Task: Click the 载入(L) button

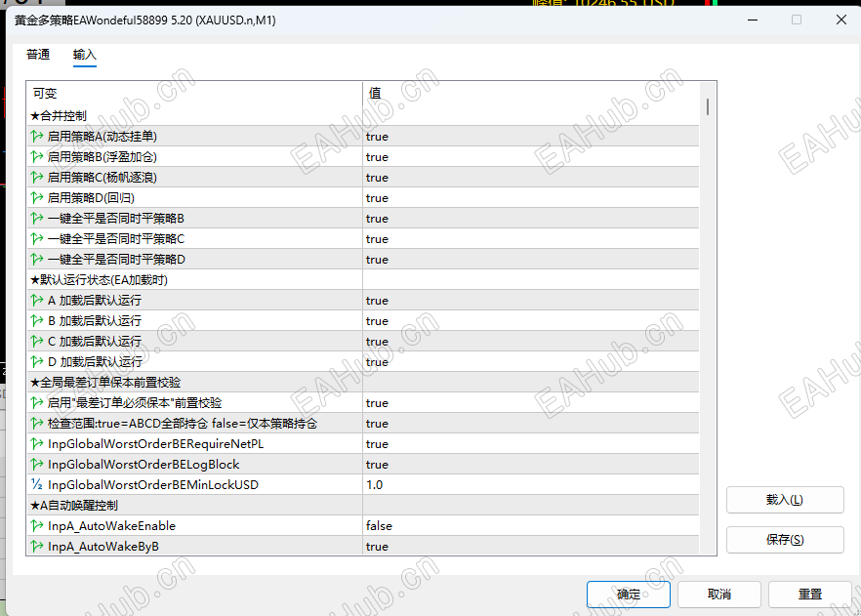Action: tap(785, 500)
